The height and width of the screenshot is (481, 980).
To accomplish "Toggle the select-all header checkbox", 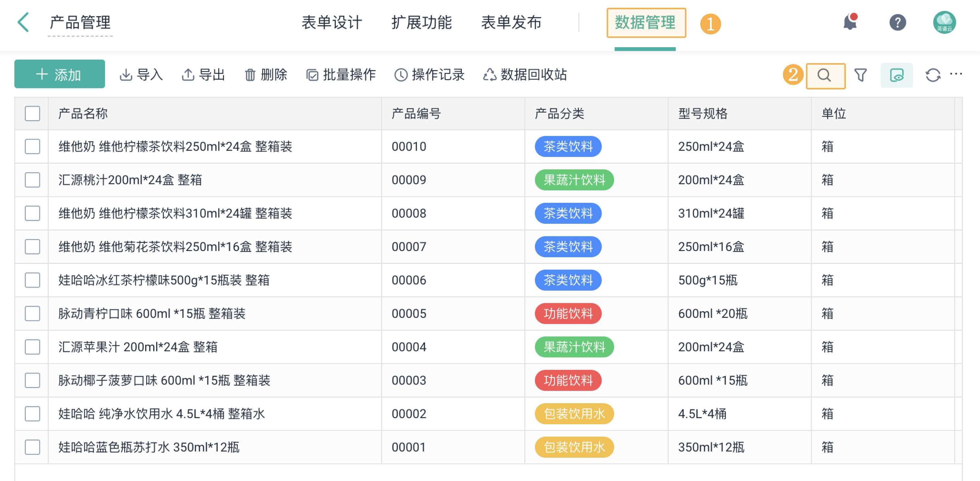I will (32, 114).
